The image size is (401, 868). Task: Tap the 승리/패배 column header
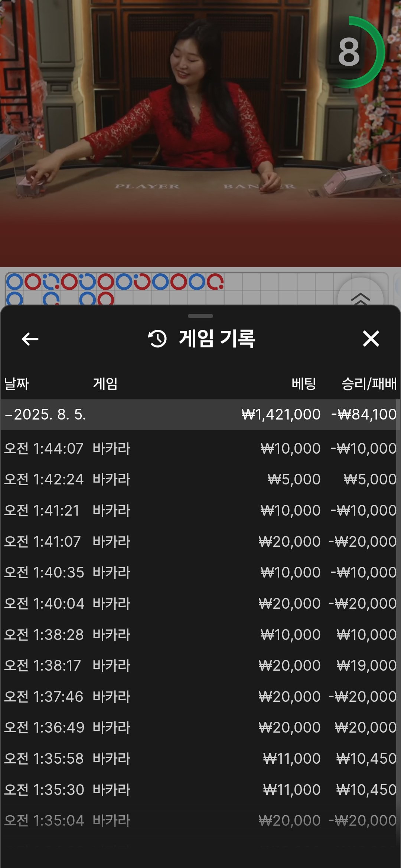[x=369, y=384]
